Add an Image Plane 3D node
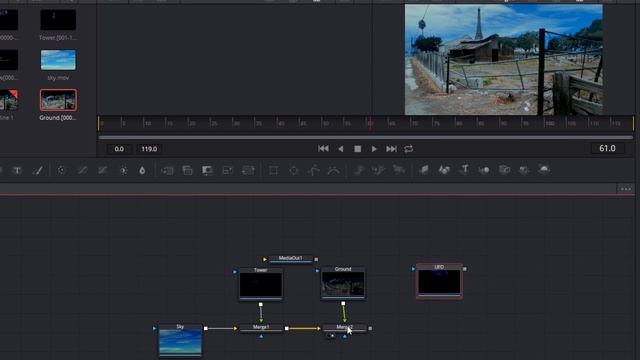 click(424, 170)
